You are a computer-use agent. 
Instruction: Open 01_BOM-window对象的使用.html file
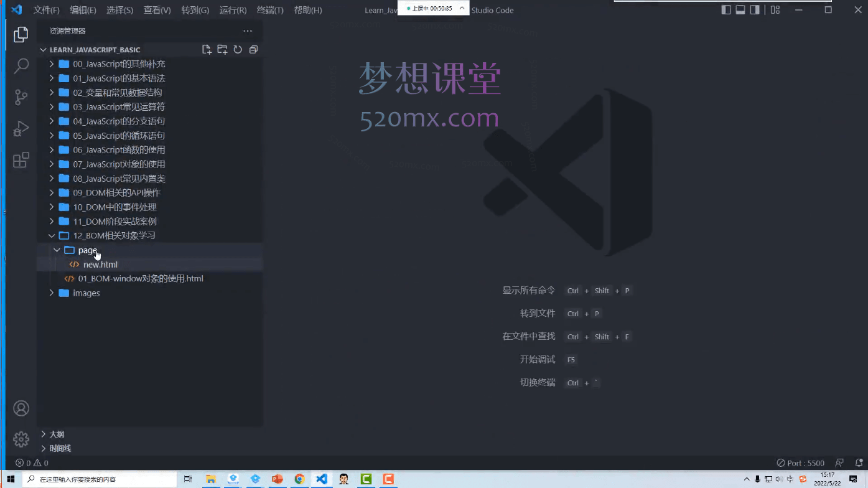click(x=149, y=279)
